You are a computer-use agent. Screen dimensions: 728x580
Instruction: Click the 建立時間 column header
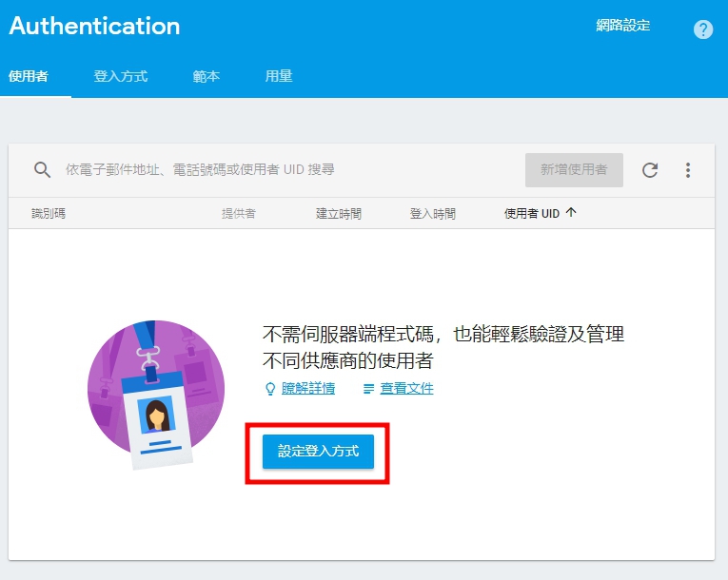339,213
